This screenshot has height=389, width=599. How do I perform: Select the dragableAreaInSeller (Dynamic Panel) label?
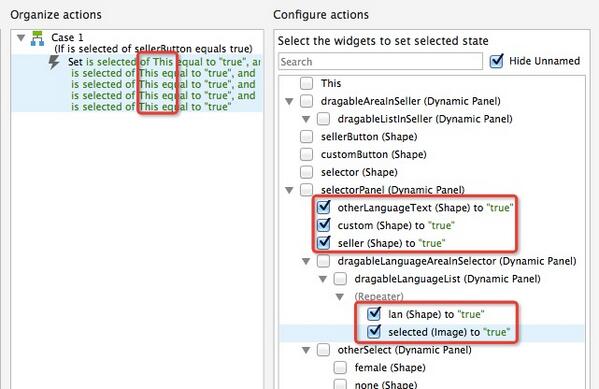411,101
